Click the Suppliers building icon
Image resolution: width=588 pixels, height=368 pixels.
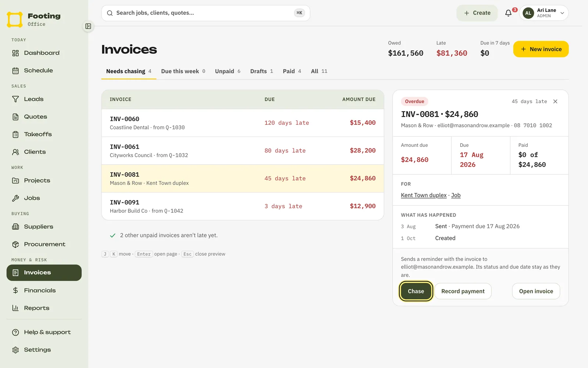[15, 227]
